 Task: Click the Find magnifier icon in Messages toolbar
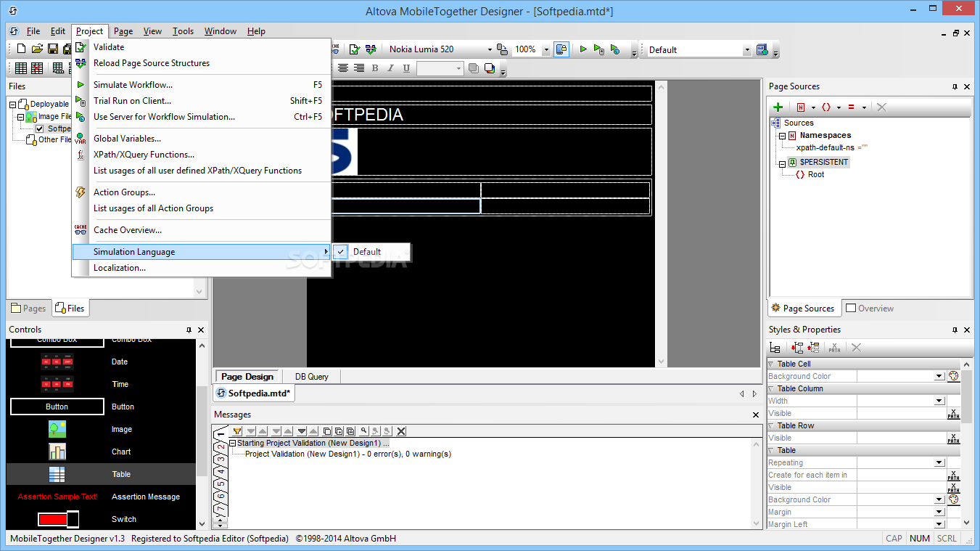pyautogui.click(x=364, y=431)
